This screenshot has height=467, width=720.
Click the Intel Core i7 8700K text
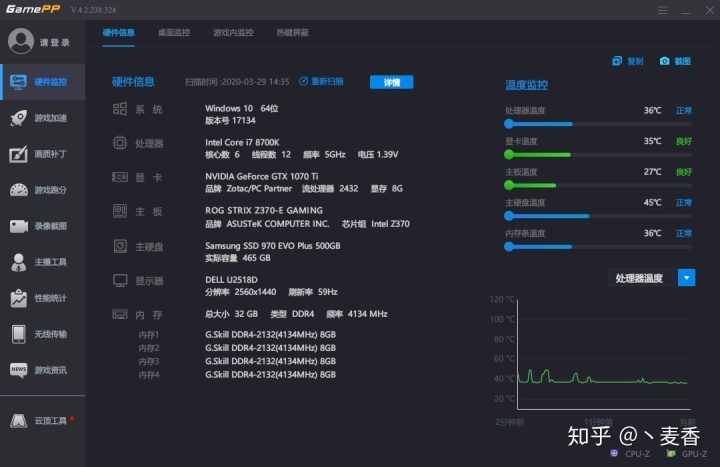click(242, 142)
